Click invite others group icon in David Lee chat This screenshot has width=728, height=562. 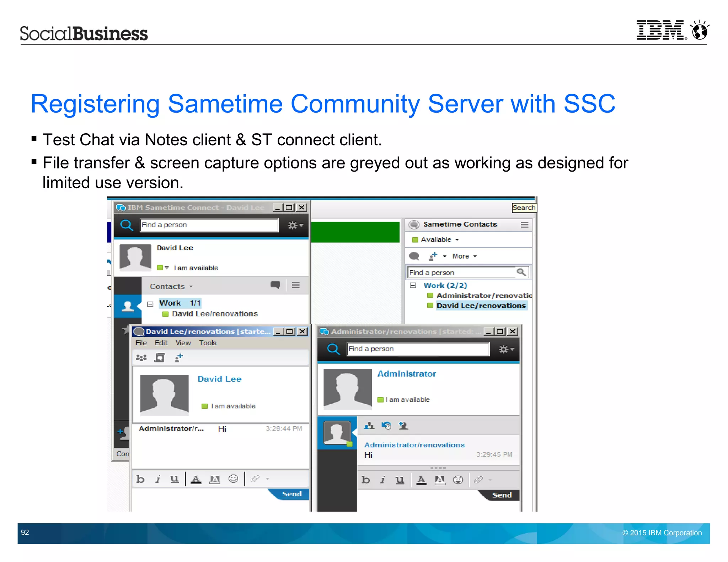pos(141,358)
